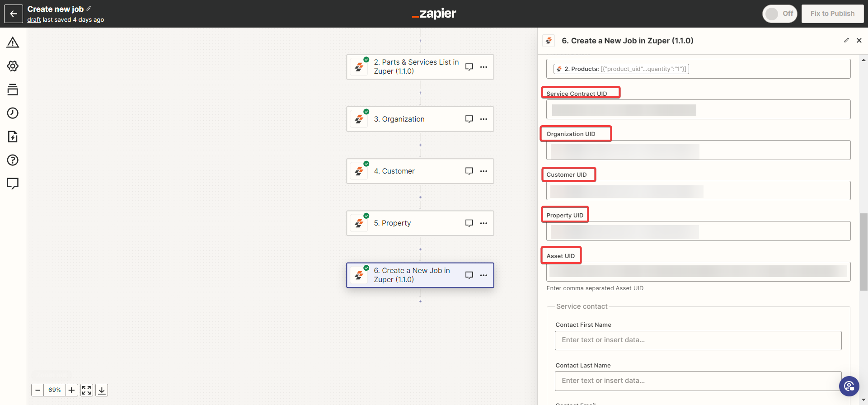Click the 'Service contact' section heading

coord(582,306)
